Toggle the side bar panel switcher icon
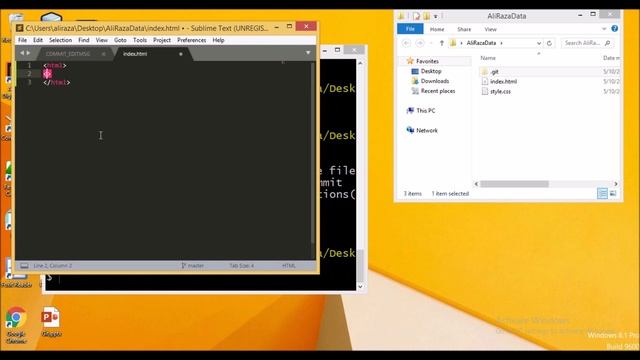 click(24, 266)
